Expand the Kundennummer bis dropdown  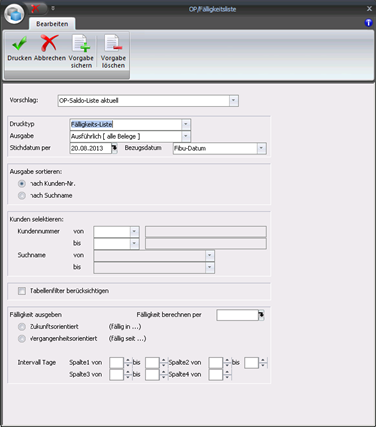pyautogui.click(x=134, y=244)
